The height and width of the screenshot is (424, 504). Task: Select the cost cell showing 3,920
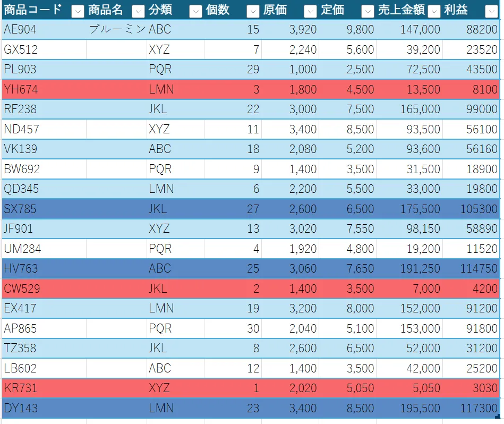coord(291,30)
